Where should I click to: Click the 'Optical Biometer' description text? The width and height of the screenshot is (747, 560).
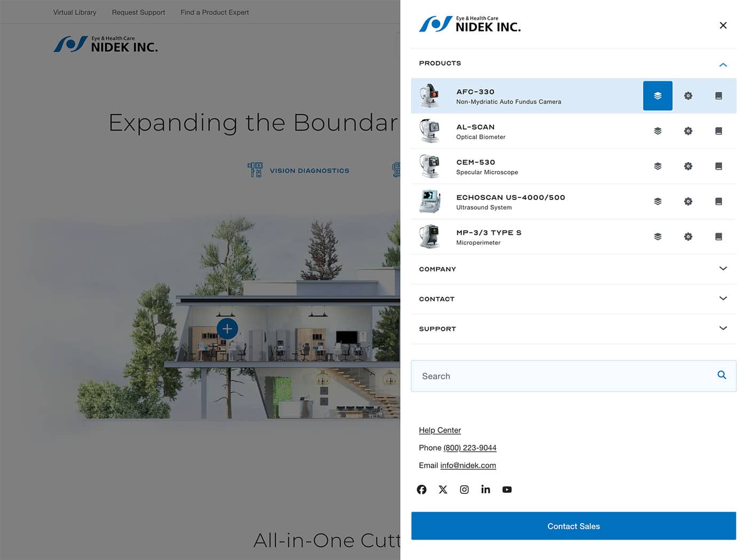(x=481, y=137)
